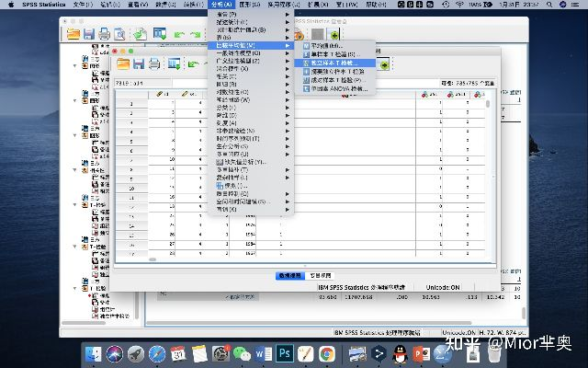588x368 pixels.
Task: Select 模拟(I) menu item
Action: pyautogui.click(x=251, y=186)
